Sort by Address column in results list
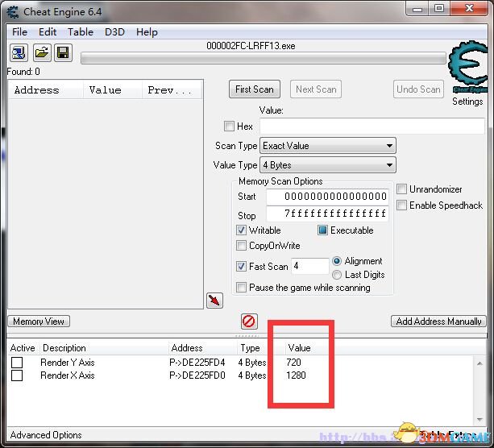 tap(46, 90)
